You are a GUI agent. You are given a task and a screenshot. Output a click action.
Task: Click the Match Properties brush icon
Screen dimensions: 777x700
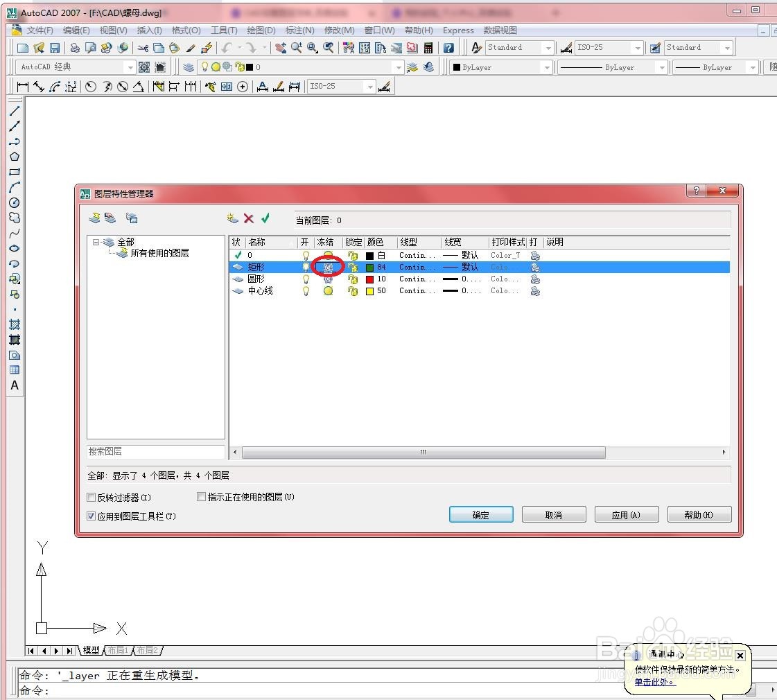click(191, 48)
